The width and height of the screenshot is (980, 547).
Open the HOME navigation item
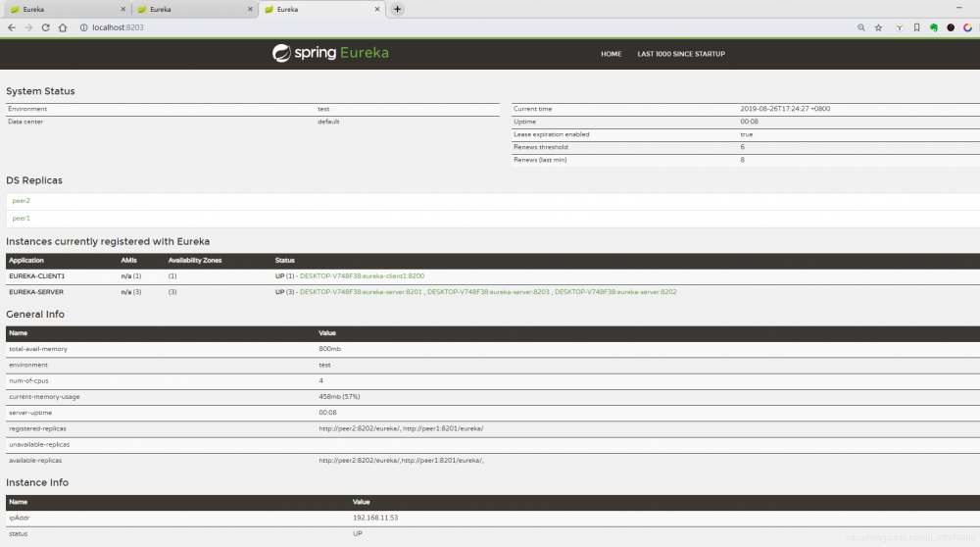point(612,54)
